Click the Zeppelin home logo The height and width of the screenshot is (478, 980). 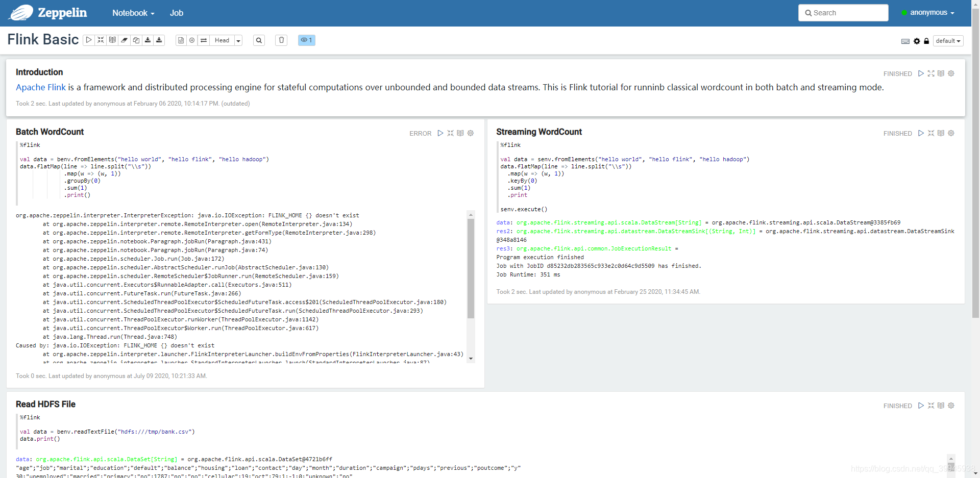click(48, 13)
